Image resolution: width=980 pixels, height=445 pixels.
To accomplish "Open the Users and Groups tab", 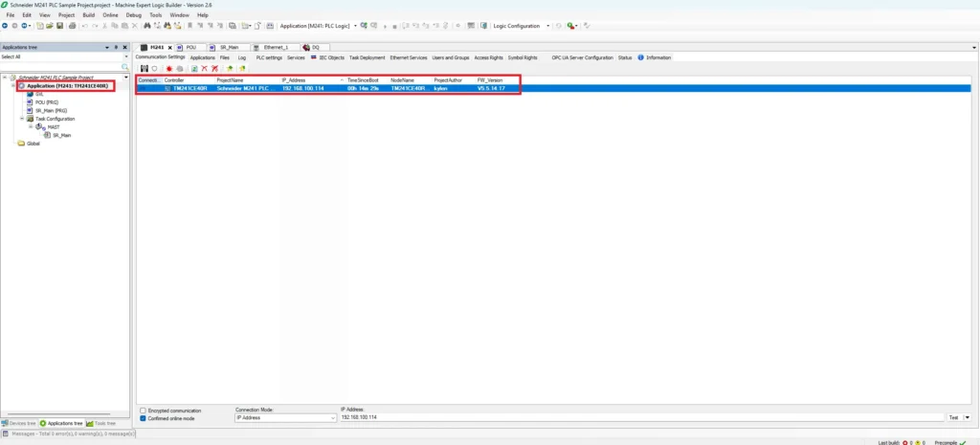I will pos(451,57).
